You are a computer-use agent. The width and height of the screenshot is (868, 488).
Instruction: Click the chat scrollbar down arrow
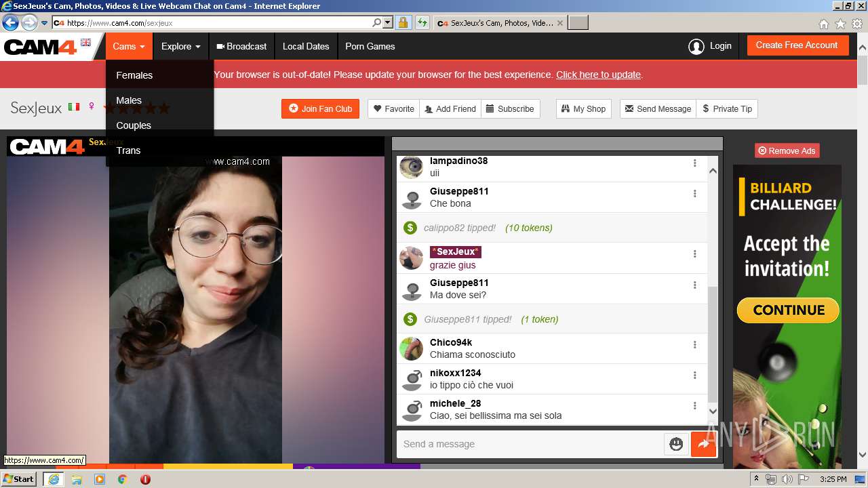point(713,411)
